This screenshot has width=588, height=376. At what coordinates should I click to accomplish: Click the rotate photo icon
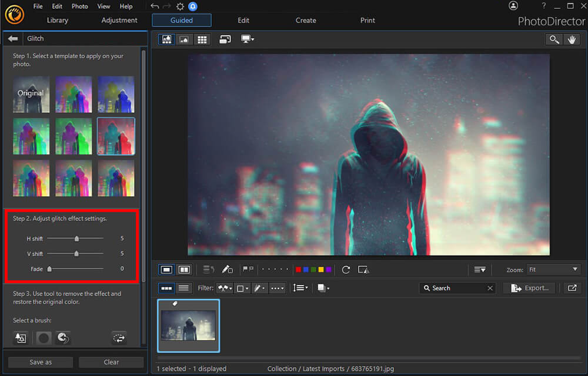tap(346, 270)
